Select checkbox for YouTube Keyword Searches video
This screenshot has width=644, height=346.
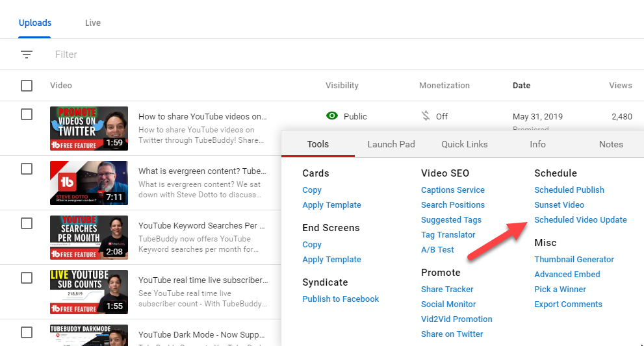tap(27, 223)
